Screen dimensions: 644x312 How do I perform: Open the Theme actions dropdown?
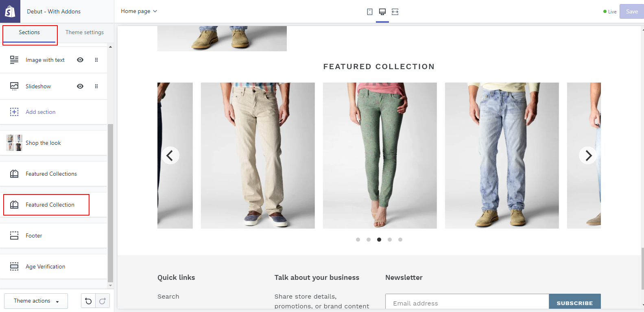click(36, 301)
